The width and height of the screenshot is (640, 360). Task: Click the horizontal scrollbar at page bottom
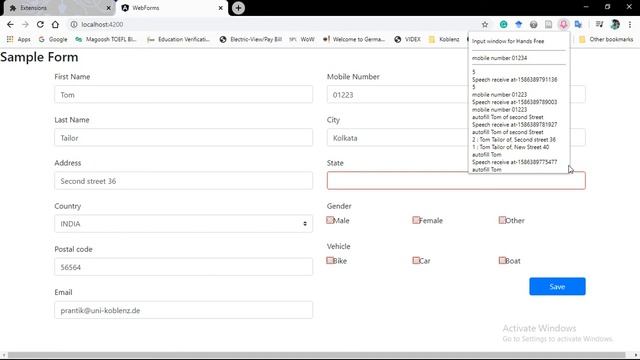(x=316, y=355)
